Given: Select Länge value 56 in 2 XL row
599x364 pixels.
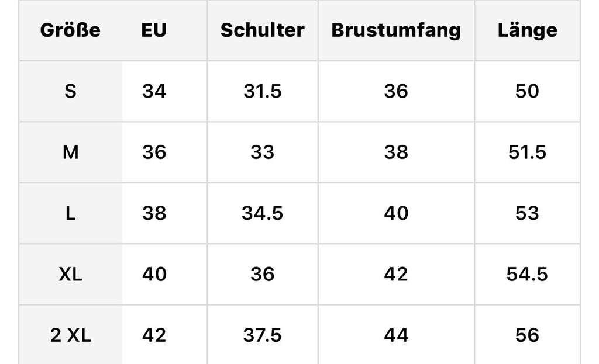Looking at the screenshot, I should click(x=527, y=335).
